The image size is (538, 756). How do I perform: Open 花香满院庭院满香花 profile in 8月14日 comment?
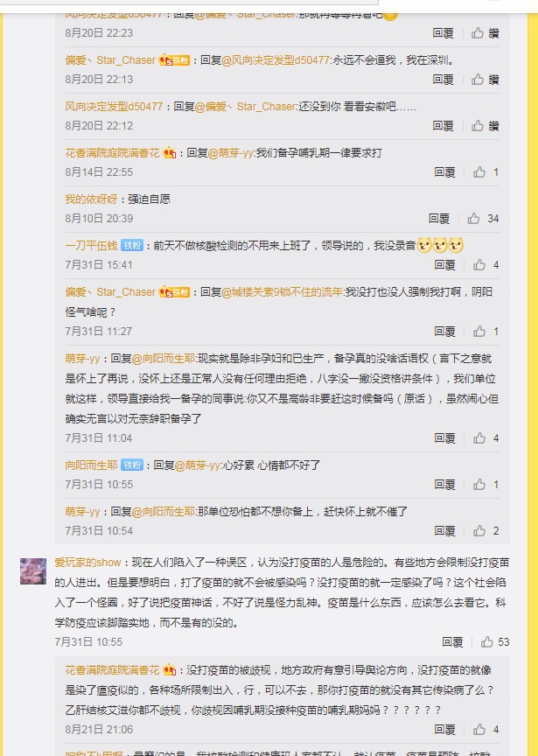(x=112, y=153)
